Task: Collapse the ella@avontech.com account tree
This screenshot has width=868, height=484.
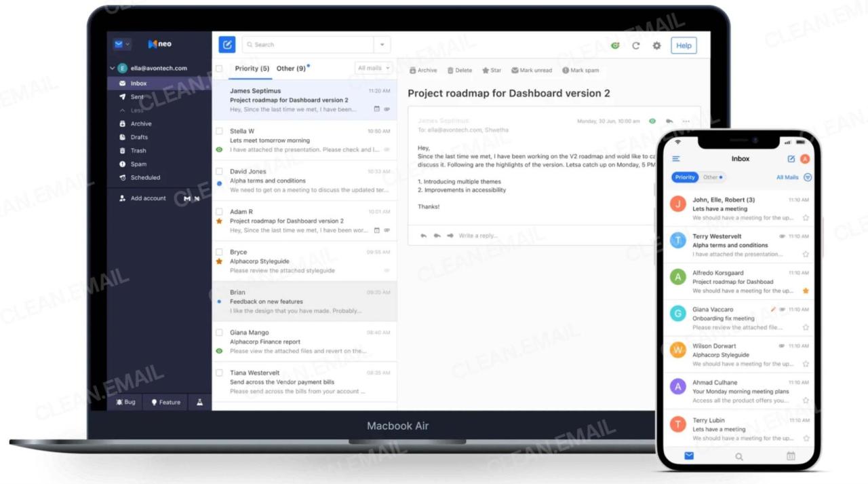Action: point(113,69)
